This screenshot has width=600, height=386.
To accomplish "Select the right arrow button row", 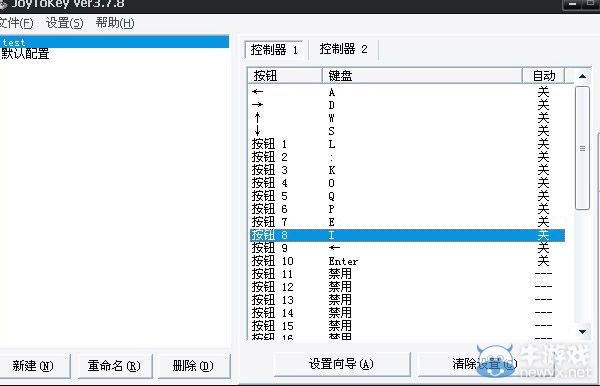I will [x=408, y=105].
